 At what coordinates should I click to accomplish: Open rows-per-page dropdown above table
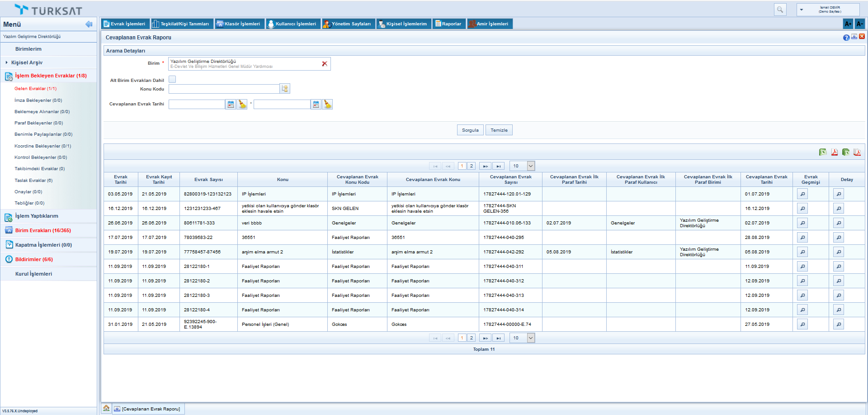pos(531,166)
